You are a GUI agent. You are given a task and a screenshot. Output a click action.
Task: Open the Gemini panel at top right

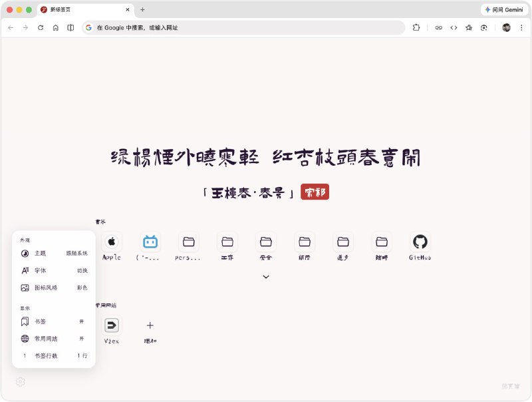point(503,9)
